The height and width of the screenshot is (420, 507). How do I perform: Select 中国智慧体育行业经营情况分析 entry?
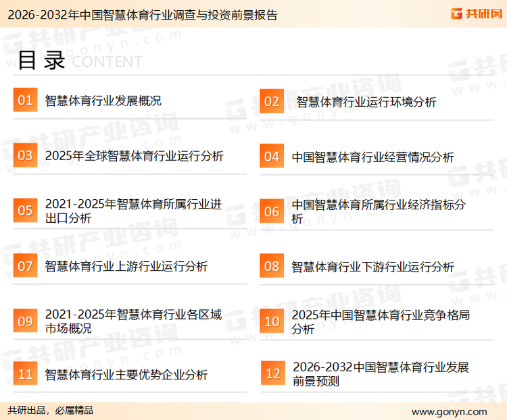click(x=372, y=157)
